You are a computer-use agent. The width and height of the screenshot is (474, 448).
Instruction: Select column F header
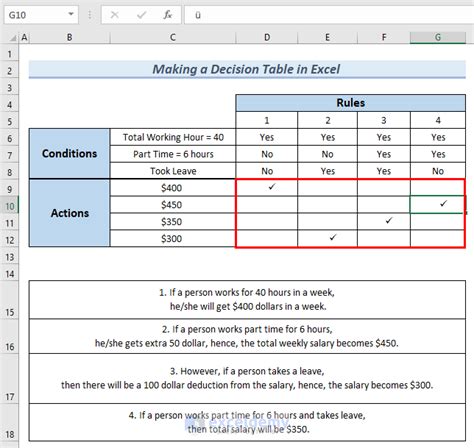pyautogui.click(x=384, y=38)
